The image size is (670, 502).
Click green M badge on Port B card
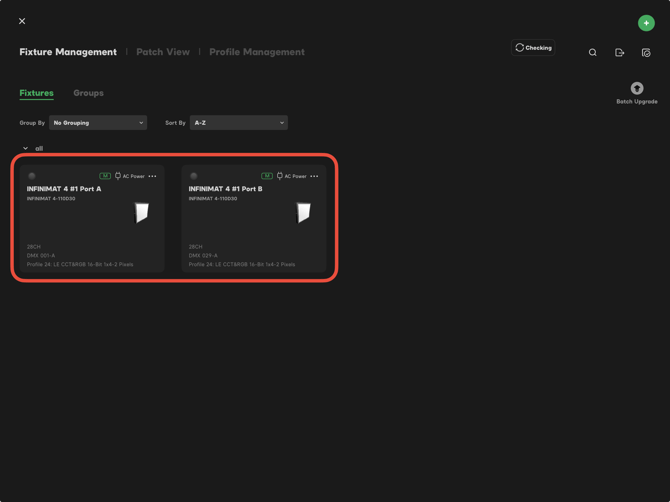267,176
